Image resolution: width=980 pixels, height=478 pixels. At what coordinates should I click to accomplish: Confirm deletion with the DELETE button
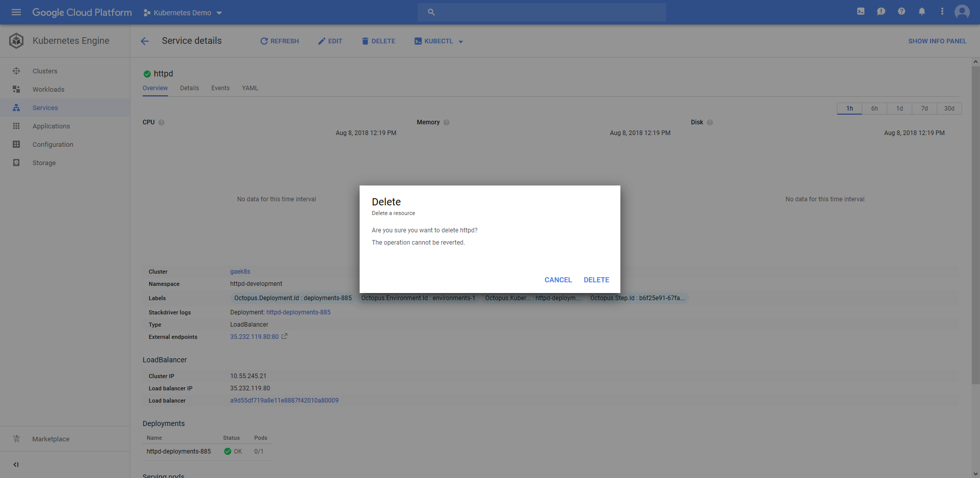click(x=596, y=280)
